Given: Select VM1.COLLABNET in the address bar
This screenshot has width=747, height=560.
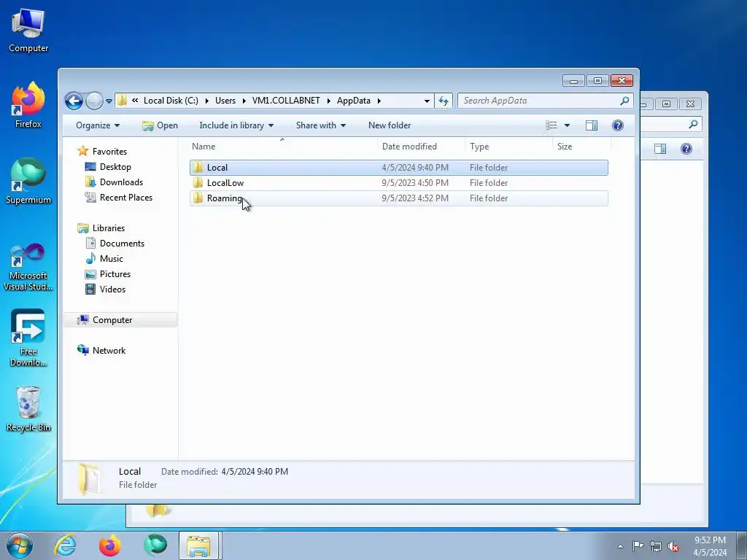Looking at the screenshot, I should 286,101.
